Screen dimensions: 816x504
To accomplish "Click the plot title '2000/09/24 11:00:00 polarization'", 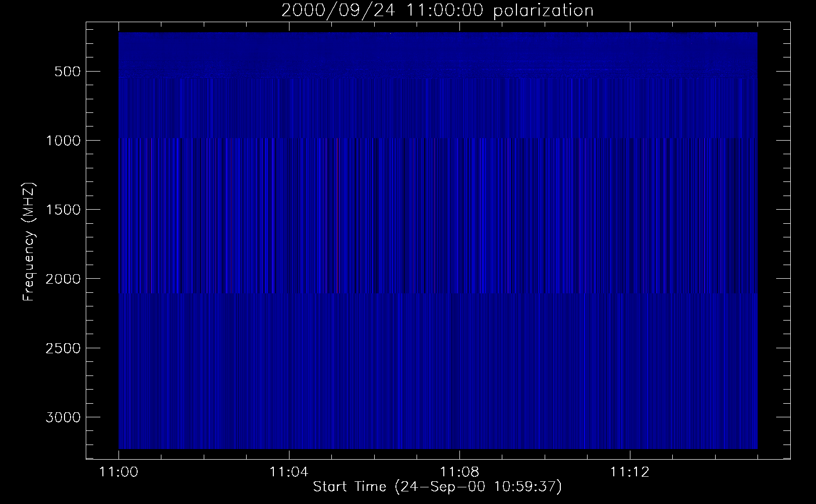I will point(437,11).
